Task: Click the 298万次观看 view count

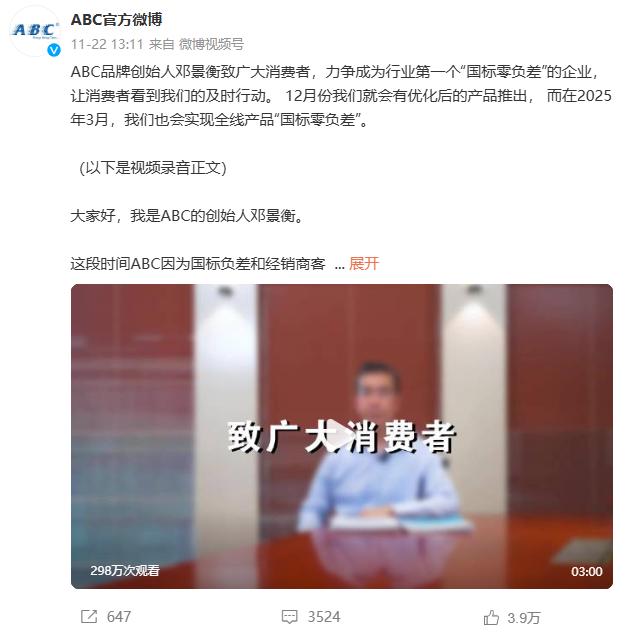Action: point(125,571)
